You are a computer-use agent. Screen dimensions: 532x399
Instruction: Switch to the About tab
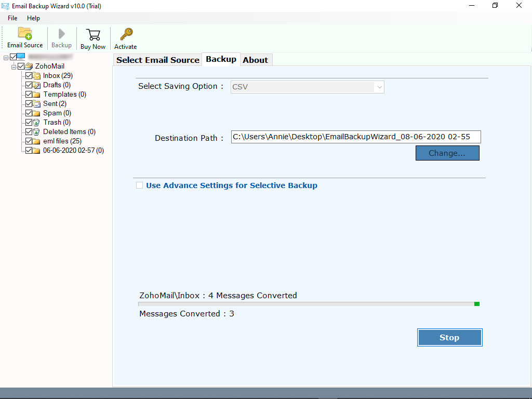pos(256,60)
